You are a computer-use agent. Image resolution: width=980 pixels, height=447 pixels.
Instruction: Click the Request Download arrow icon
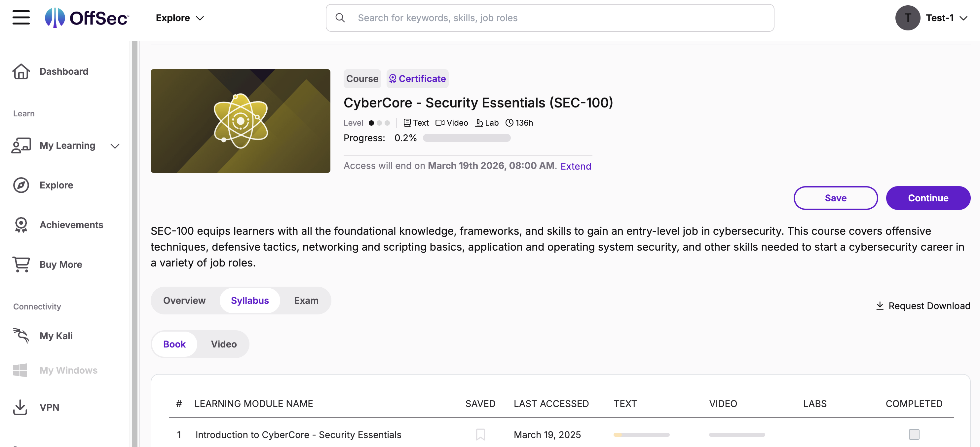pyautogui.click(x=880, y=306)
